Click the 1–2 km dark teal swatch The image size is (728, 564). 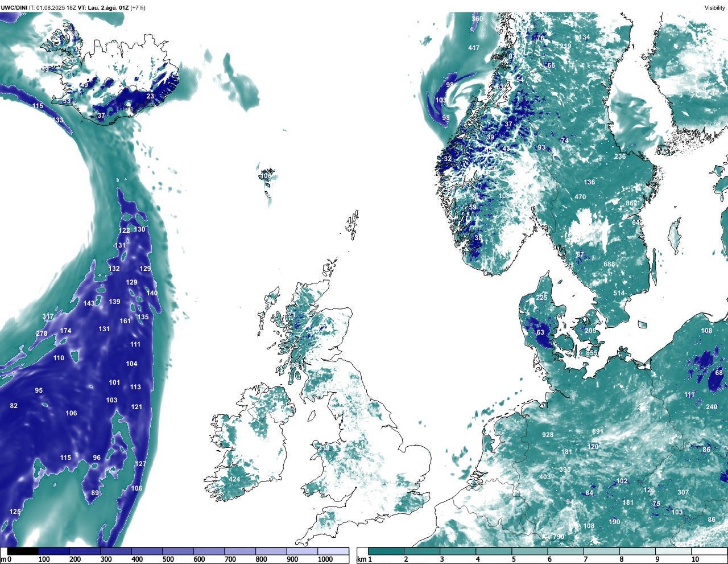click(x=386, y=551)
